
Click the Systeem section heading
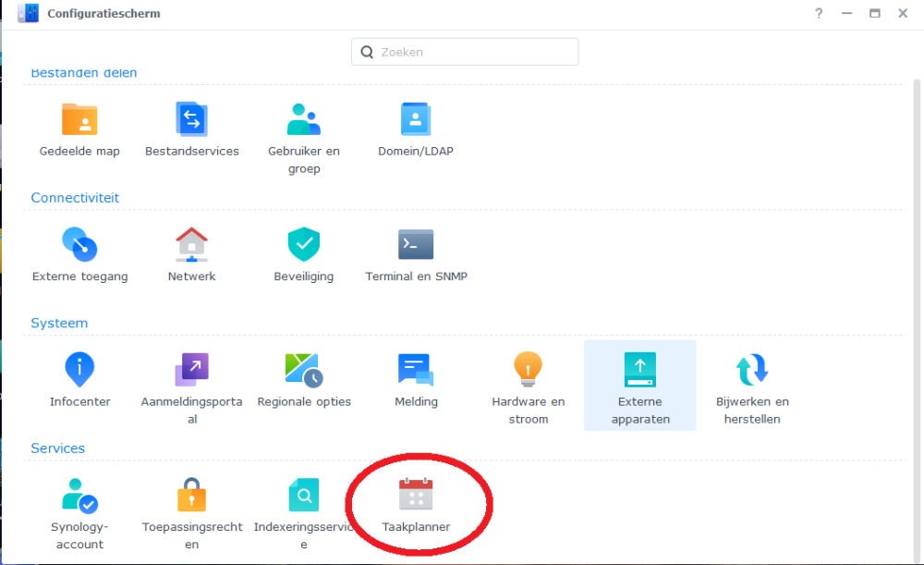point(59,324)
